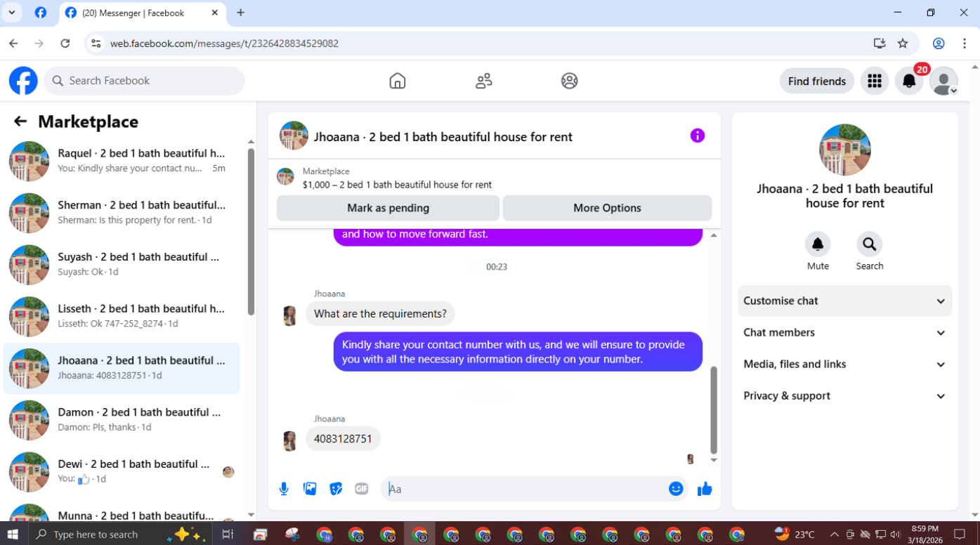Open the Groups icon in top navigation
Image resolution: width=980 pixels, height=545 pixels.
click(x=570, y=81)
